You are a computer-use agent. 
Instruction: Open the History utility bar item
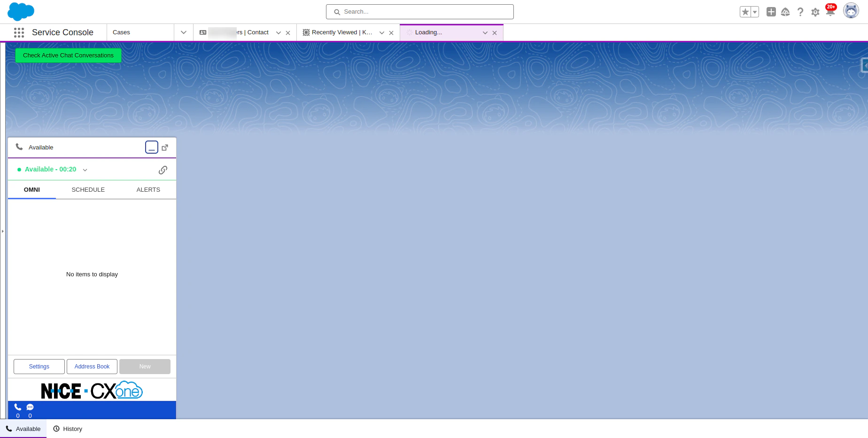(x=68, y=429)
